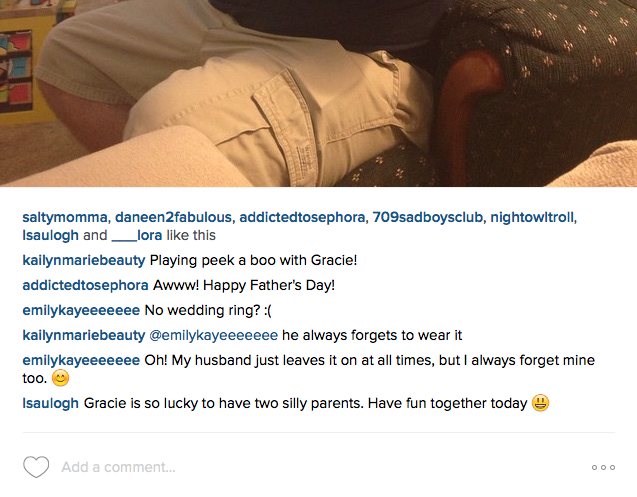Open the three-dot more options menu
Viewport: 637px width, 497px height.
[603, 467]
